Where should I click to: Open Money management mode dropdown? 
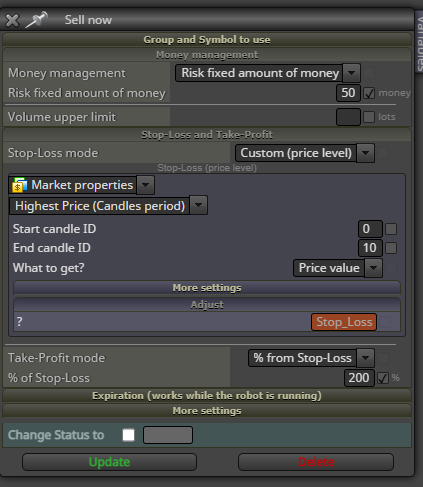click(268, 73)
